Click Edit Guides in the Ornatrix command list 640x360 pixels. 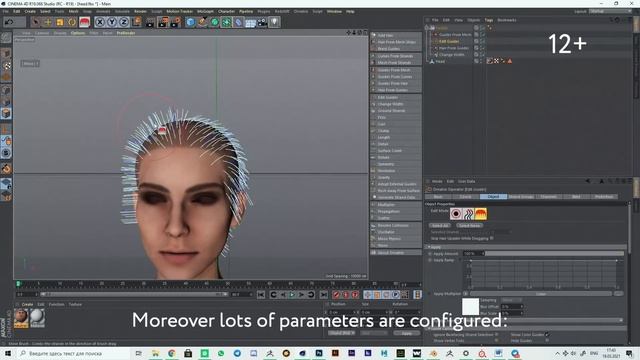tap(396, 97)
